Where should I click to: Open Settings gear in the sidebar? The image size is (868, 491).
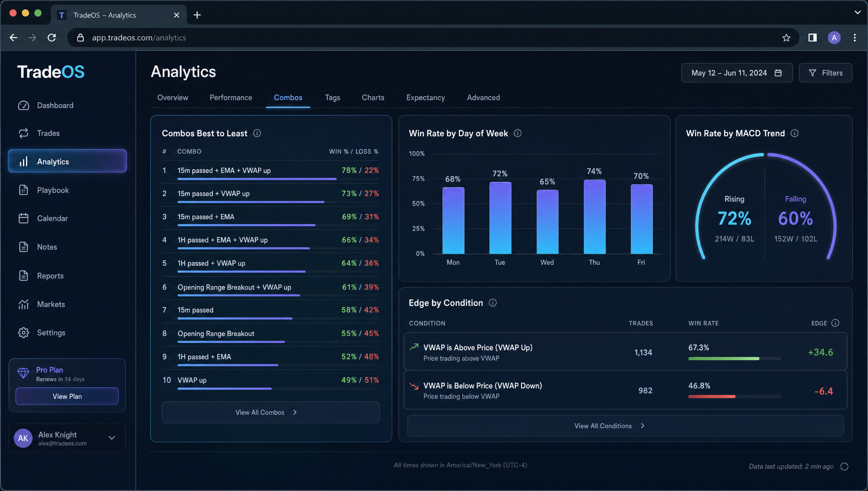tap(23, 333)
